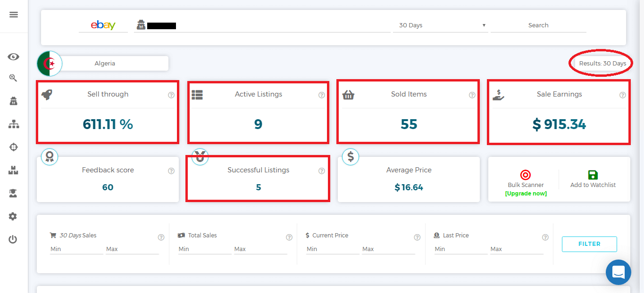Open the hamburger menu in the sidebar

click(x=14, y=15)
